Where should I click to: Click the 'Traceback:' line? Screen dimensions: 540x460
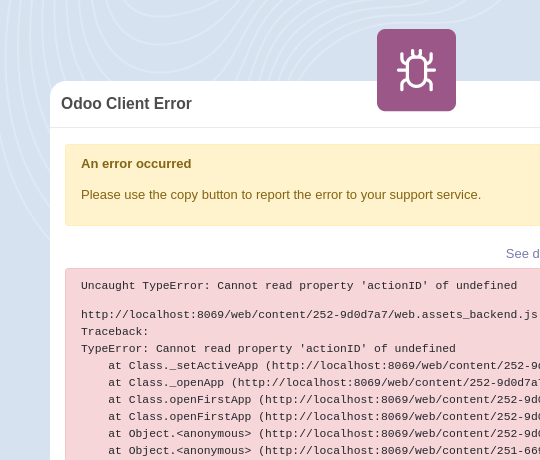115,332
